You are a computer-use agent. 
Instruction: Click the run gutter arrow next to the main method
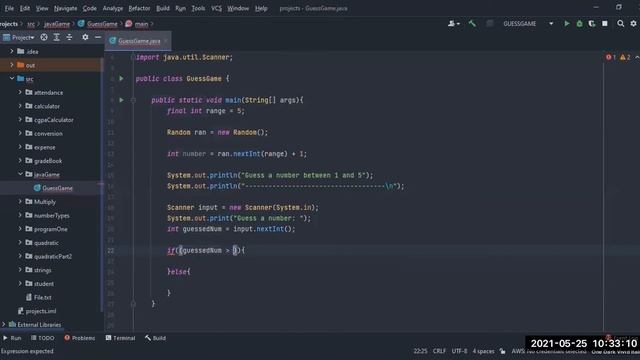point(121,100)
